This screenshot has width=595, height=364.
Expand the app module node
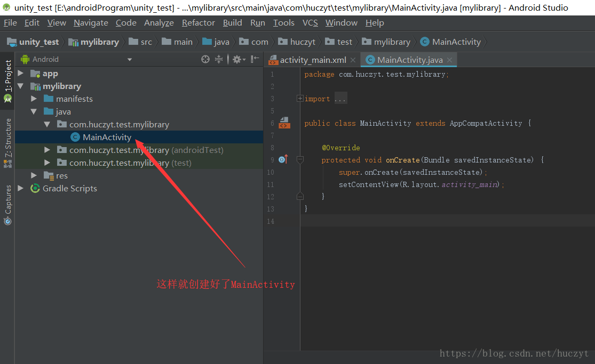click(21, 73)
